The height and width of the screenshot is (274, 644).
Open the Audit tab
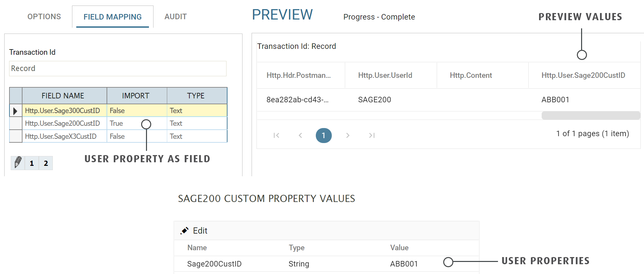[x=175, y=17]
